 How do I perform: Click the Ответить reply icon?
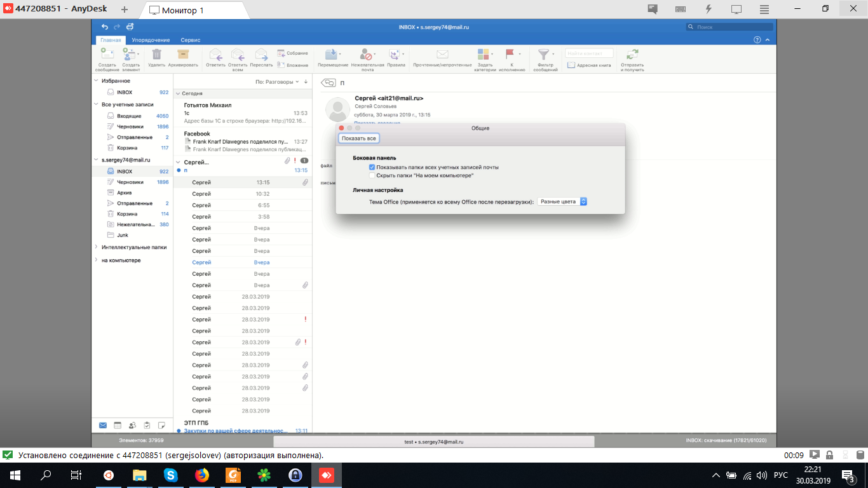point(215,55)
